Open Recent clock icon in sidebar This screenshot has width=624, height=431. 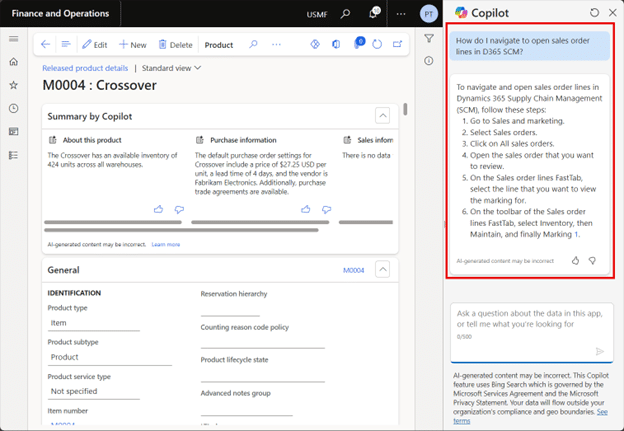coord(14,108)
